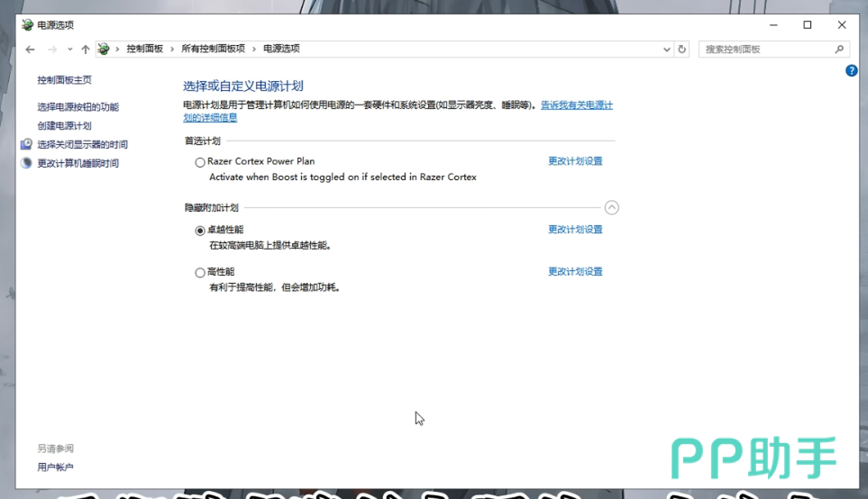Screen dimensions: 868x499
Task: Click the moon icon beside 更改计算机睡眠时间
Action: pyautogui.click(x=26, y=163)
